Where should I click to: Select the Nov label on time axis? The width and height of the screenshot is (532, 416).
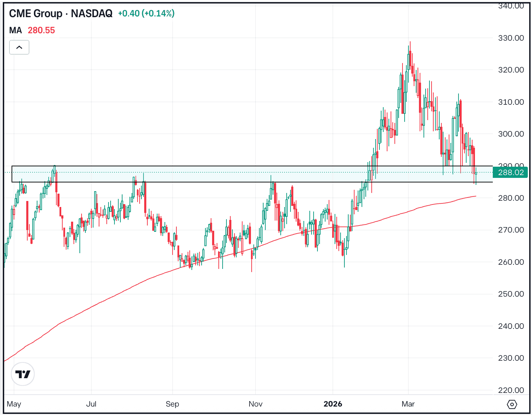click(256, 404)
